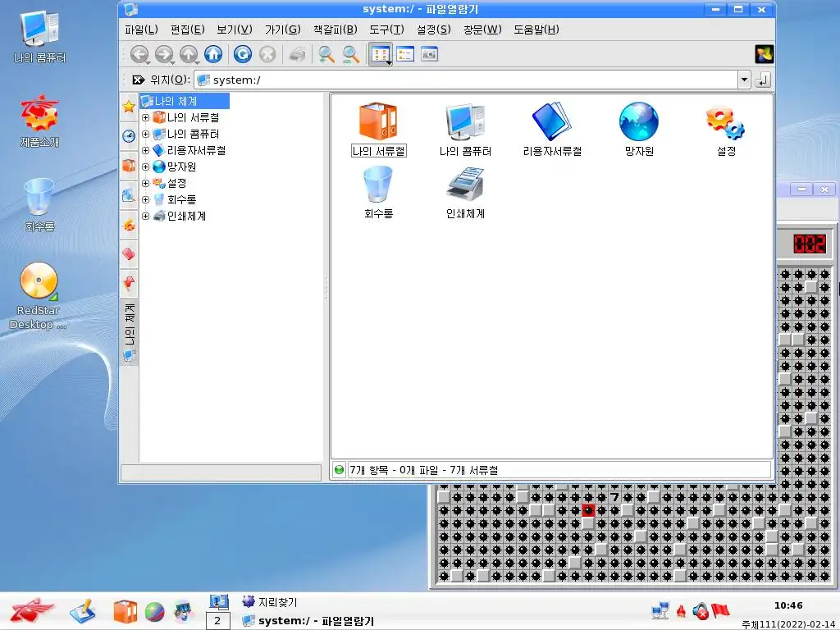Viewport: 840px width, 630px height.
Task: Open 제품소개 desktop icon
Action: pos(39,121)
